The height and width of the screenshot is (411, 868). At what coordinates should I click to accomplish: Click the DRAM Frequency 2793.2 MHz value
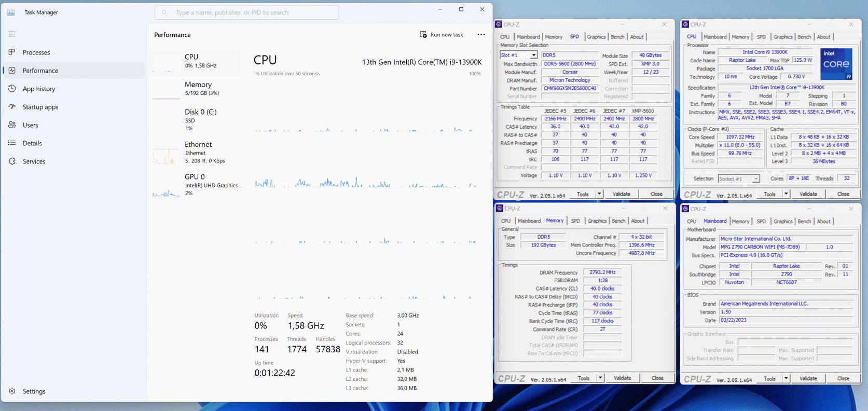pyautogui.click(x=602, y=272)
